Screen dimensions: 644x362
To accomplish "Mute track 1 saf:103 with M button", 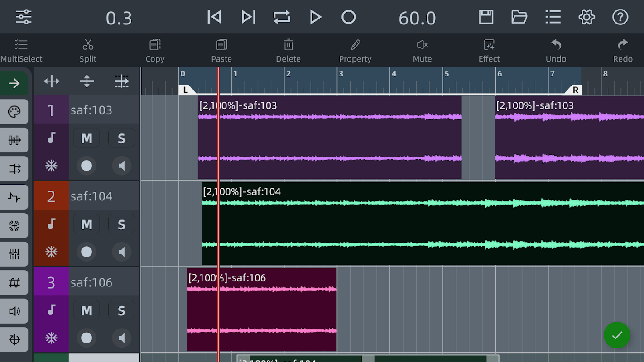I will click(x=87, y=138).
